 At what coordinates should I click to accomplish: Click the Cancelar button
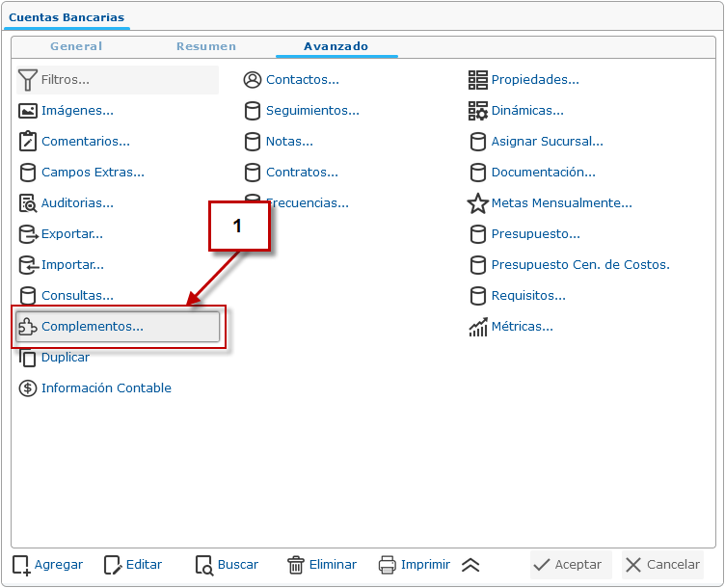click(x=662, y=565)
